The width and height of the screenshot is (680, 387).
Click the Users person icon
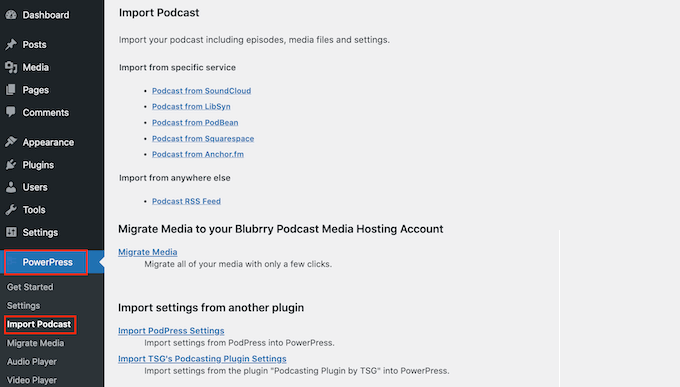click(11, 187)
